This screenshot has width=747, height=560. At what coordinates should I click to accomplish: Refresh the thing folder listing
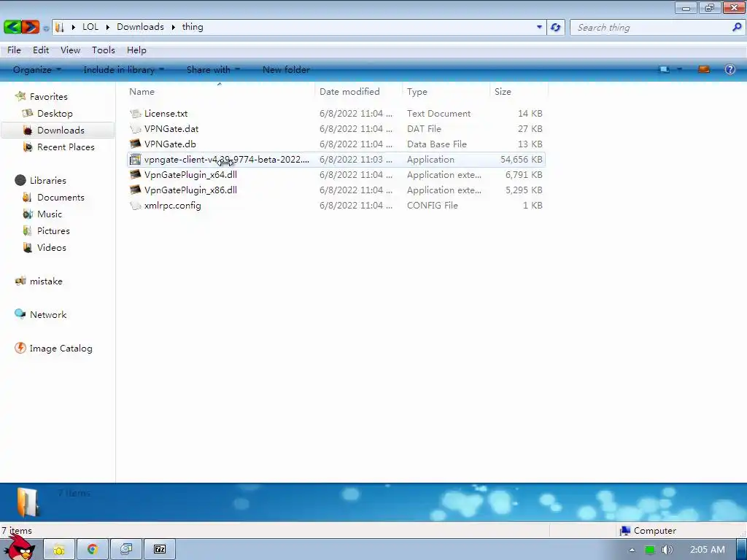pyautogui.click(x=555, y=27)
